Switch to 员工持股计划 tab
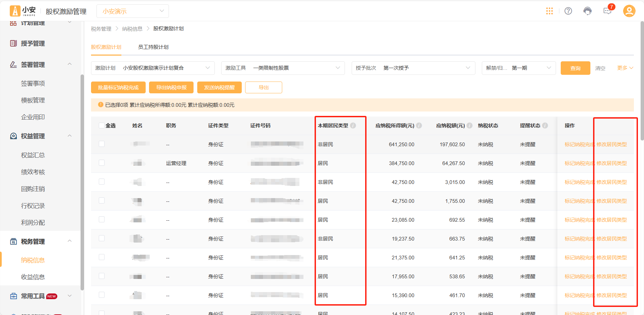 [x=153, y=47]
